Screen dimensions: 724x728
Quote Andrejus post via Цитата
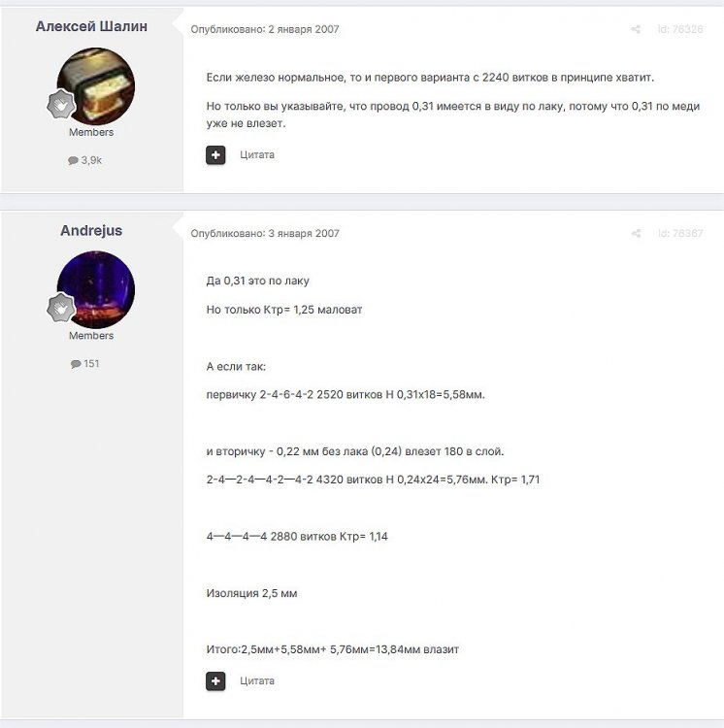(x=257, y=681)
